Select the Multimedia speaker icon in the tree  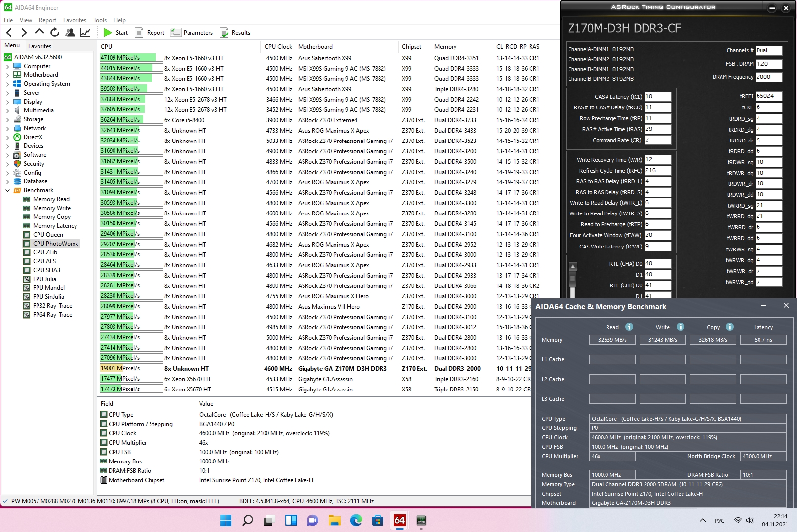tap(17, 110)
